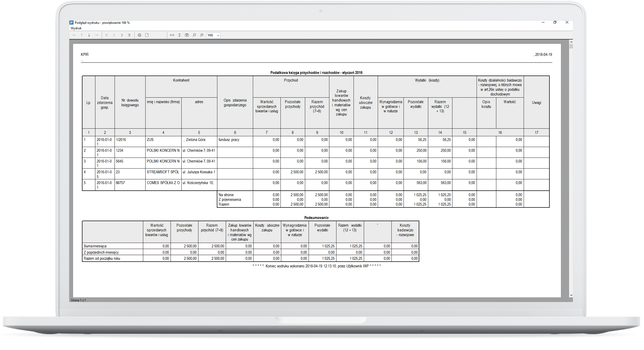Click the 'Podsumowanie' section heading
644x350 pixels.
point(316,218)
